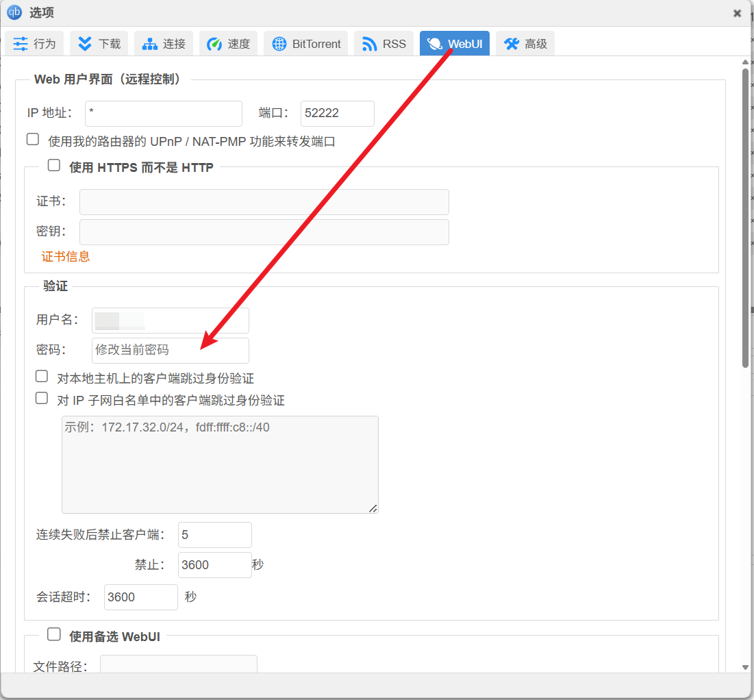Click the 会话超时 seconds field
This screenshot has width=754, height=700.
pos(140,597)
